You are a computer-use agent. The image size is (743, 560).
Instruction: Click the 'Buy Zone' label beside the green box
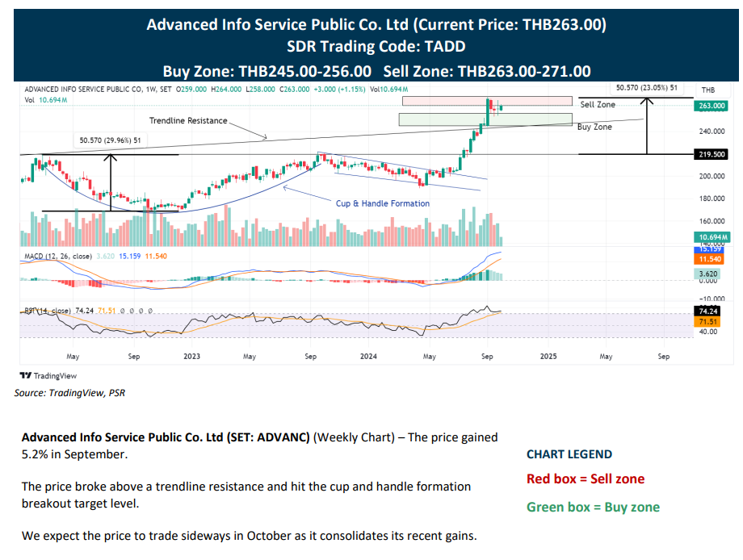point(594,127)
